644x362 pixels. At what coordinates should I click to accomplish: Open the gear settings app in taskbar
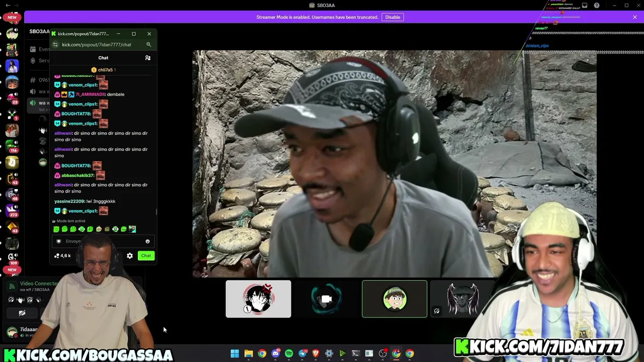(x=329, y=353)
